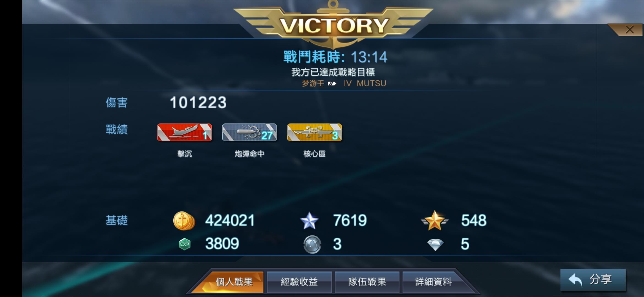Click the gold winged star icon
The image size is (644, 297).
coord(435,220)
